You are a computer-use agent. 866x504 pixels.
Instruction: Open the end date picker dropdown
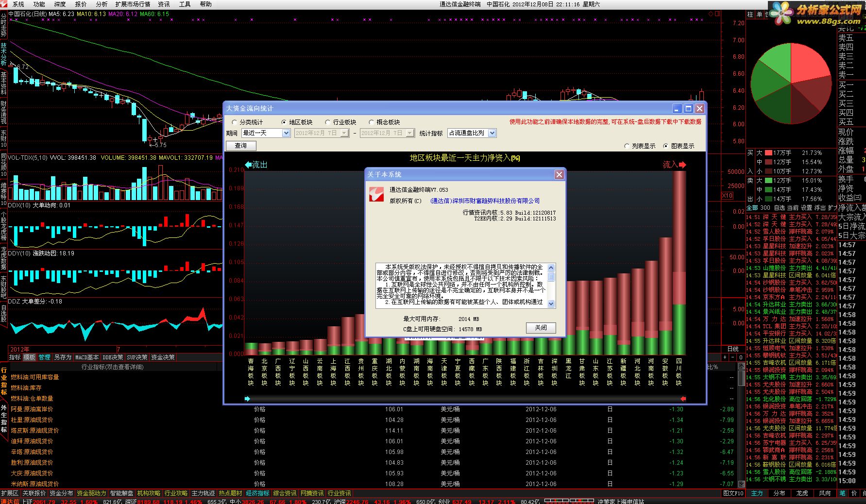(x=410, y=133)
